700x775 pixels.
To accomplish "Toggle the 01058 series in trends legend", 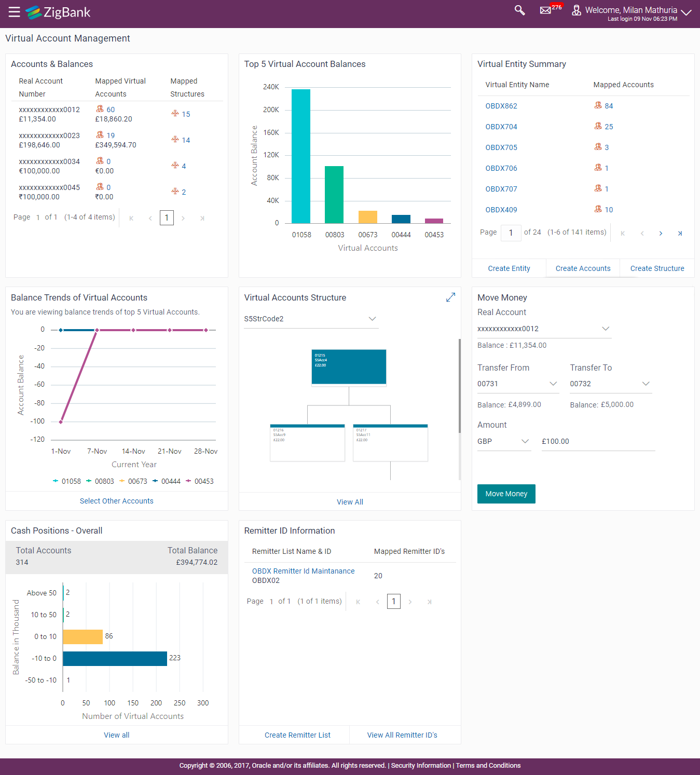I will [x=67, y=481].
